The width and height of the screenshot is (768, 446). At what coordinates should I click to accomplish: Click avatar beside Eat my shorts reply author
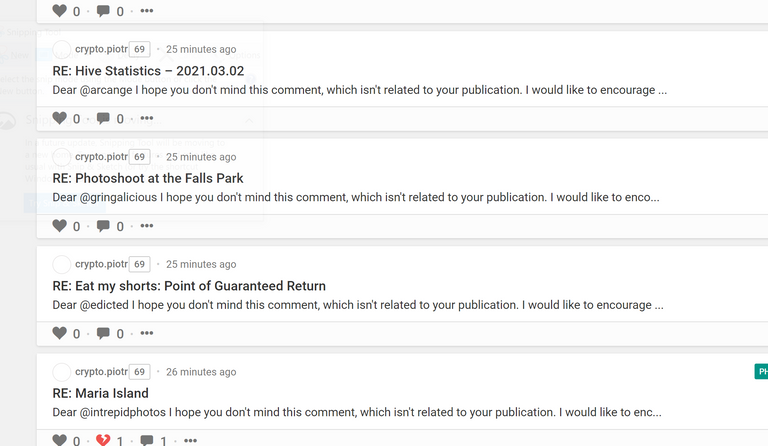click(x=62, y=264)
